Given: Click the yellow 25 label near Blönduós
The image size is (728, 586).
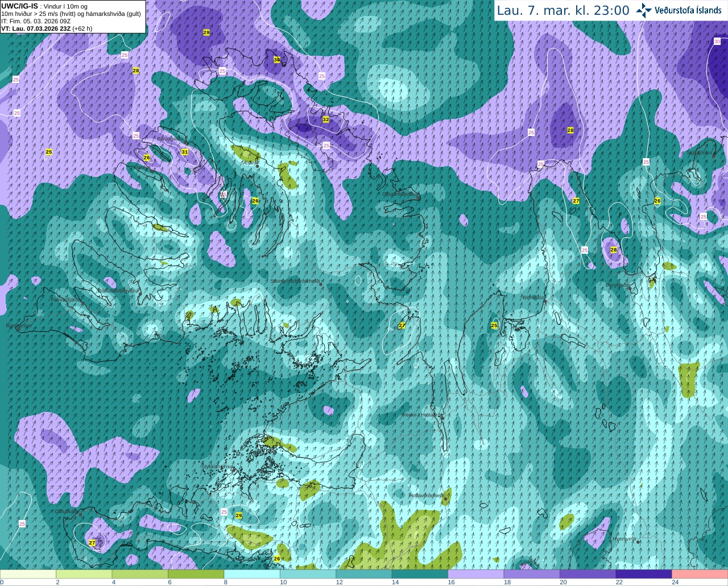Looking at the screenshot, I should point(494,325).
